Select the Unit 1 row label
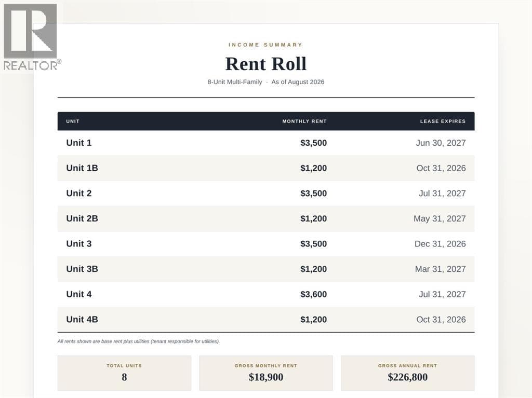Image resolution: width=532 pixels, height=398 pixels. coord(79,143)
